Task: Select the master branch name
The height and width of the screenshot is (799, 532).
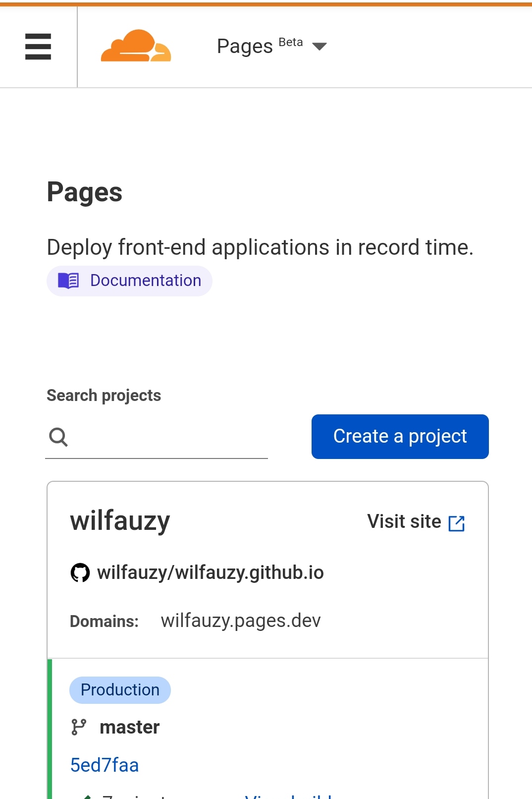Action: (x=129, y=727)
